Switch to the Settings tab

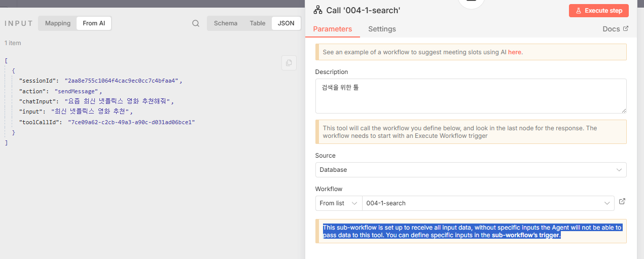(382, 29)
